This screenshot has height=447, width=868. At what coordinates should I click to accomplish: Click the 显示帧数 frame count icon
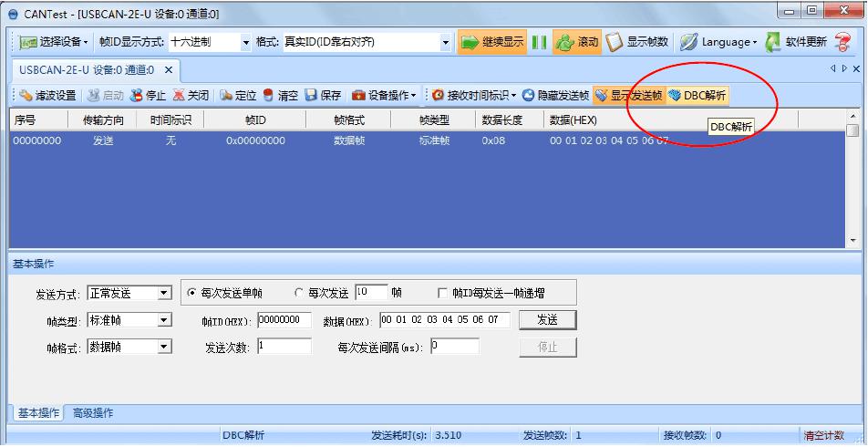[x=615, y=42]
